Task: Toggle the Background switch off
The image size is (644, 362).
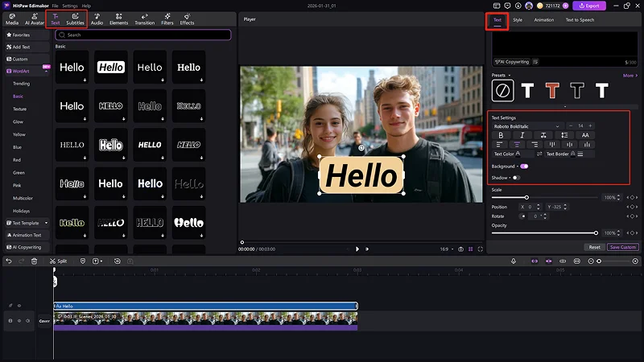Action: click(524, 167)
